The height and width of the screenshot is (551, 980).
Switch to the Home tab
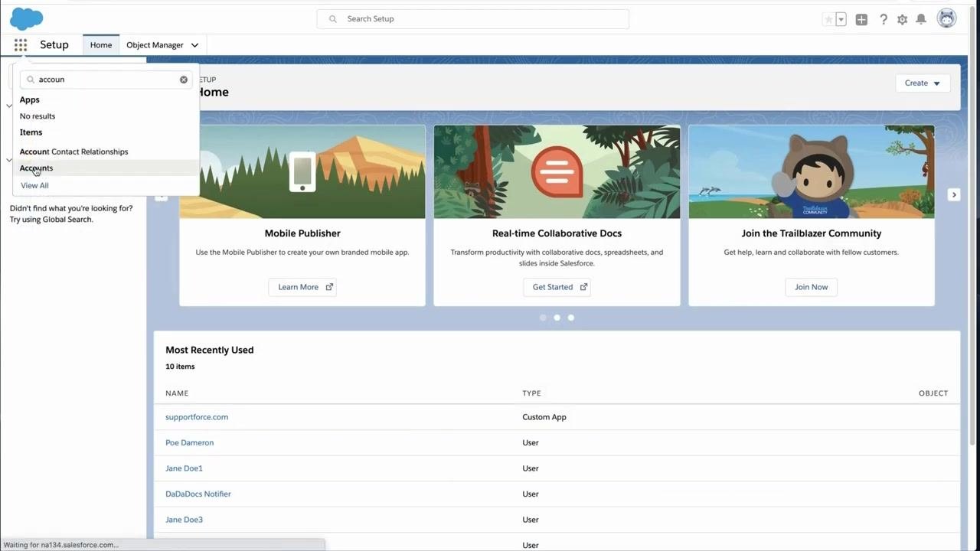101,45
